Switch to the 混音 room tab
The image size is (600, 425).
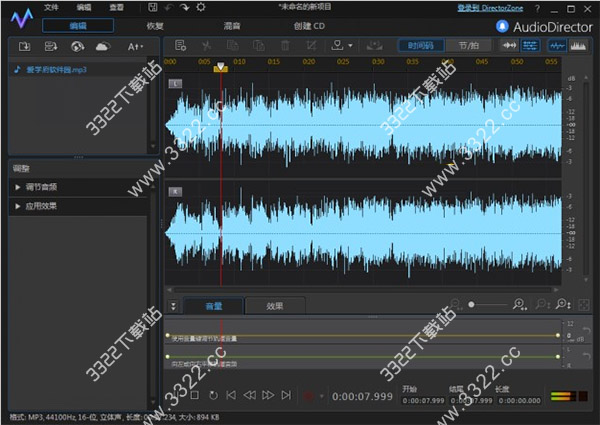click(232, 26)
